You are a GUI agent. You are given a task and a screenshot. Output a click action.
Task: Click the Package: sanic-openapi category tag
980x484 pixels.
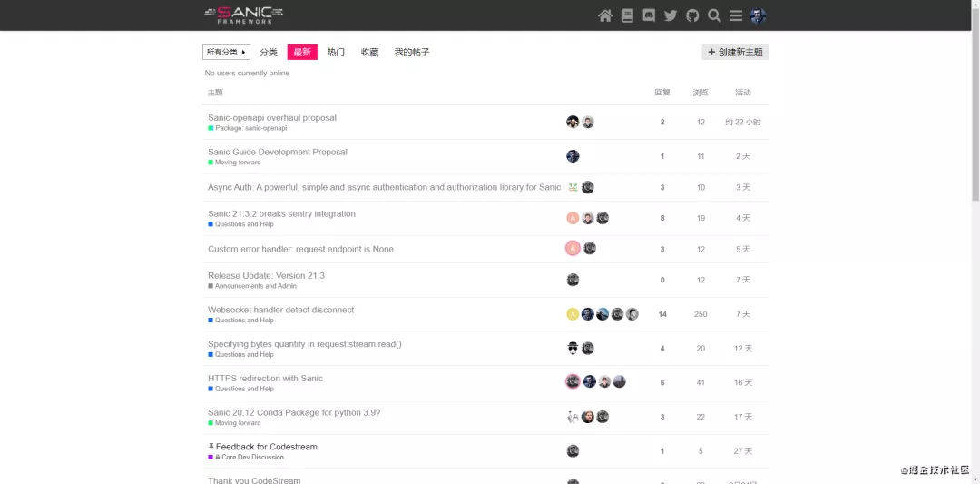coord(248,128)
